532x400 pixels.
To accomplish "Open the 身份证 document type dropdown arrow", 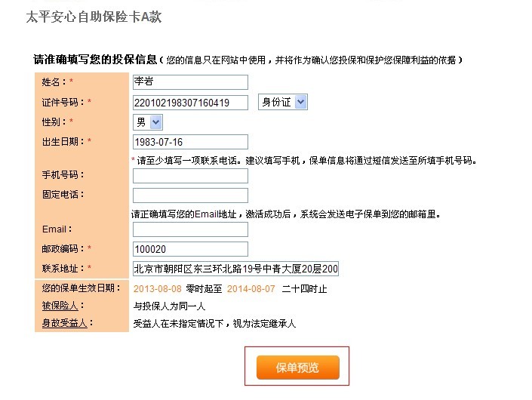I will tap(300, 102).
